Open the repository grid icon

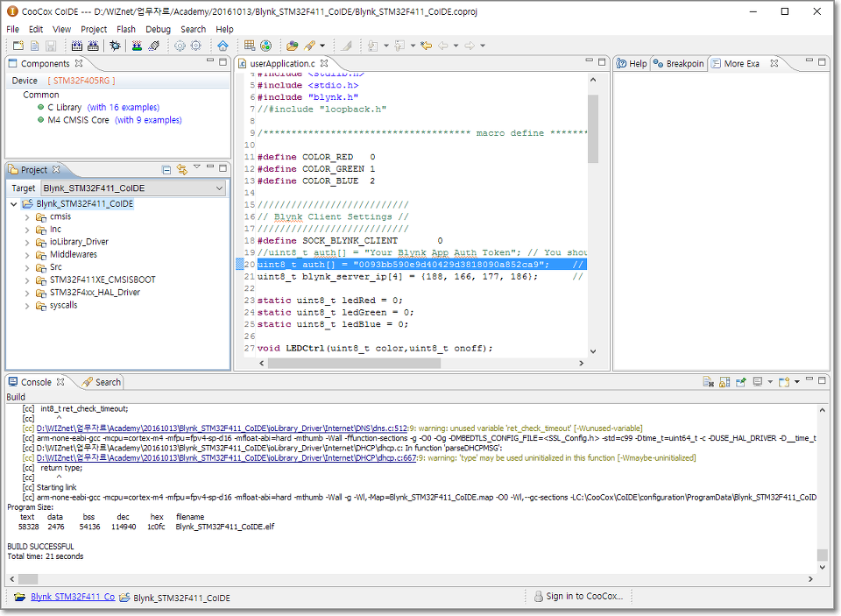(x=250, y=46)
